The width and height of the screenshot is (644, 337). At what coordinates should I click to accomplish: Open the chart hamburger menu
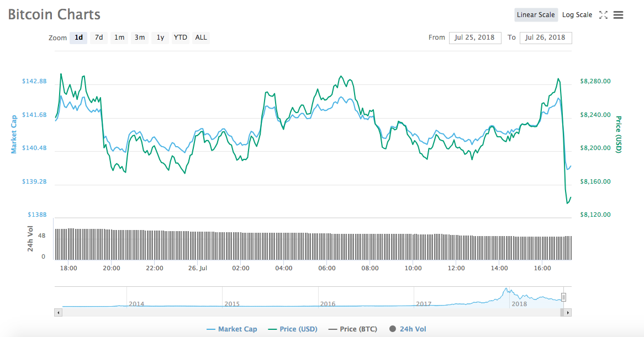click(618, 15)
